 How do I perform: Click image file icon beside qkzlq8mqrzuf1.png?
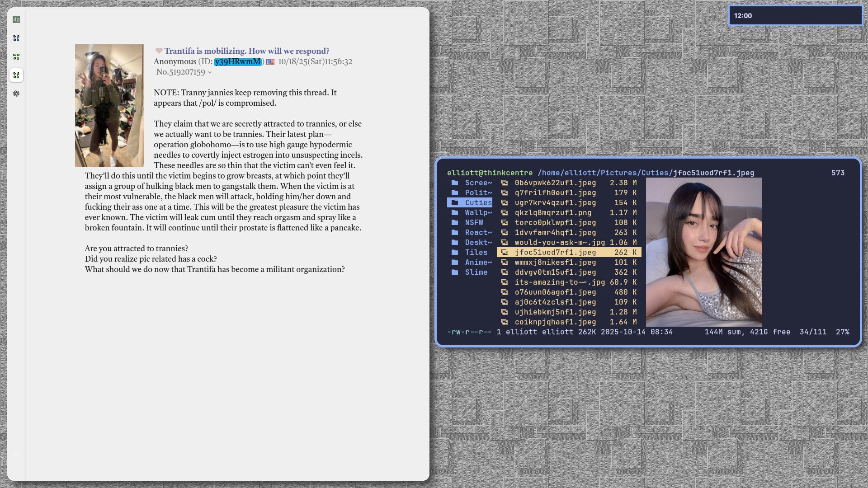tap(505, 212)
